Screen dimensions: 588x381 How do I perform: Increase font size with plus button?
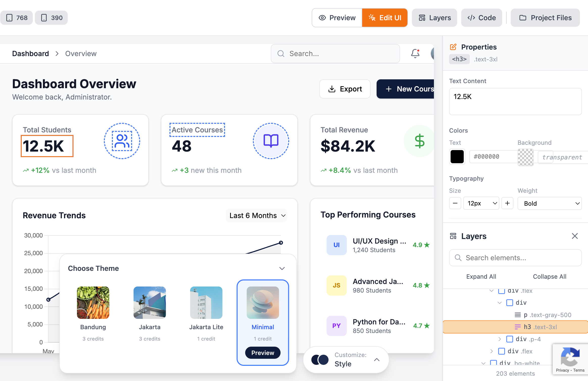[507, 203]
